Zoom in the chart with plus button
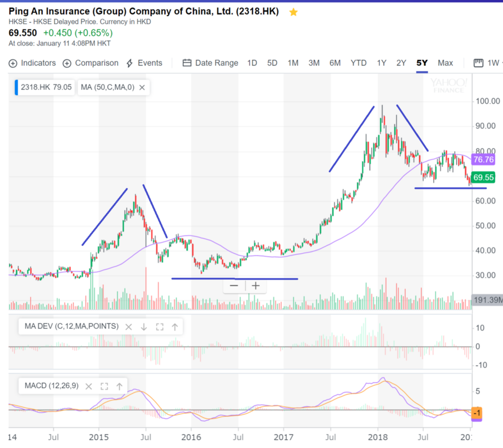The height and width of the screenshot is (448, 503). click(x=256, y=286)
